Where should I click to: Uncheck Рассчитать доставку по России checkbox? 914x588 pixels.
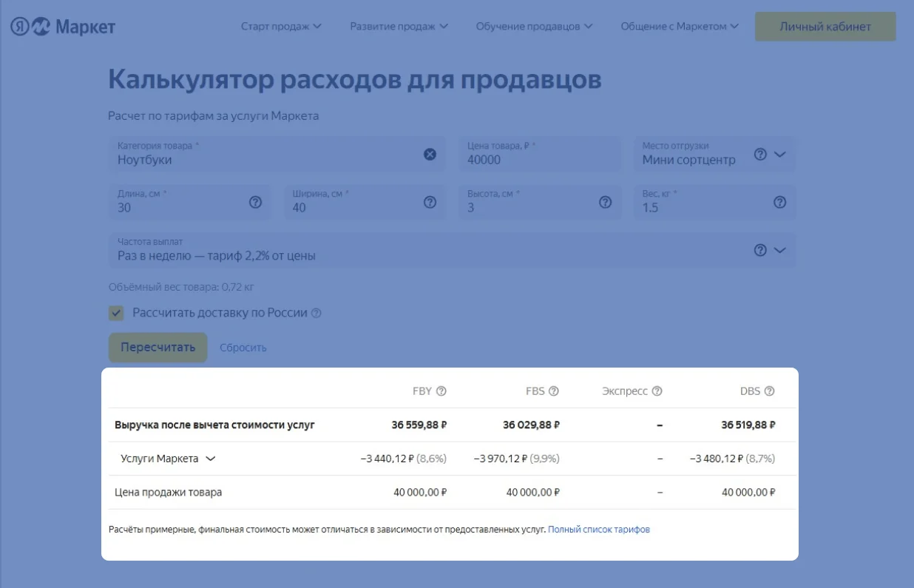click(116, 313)
